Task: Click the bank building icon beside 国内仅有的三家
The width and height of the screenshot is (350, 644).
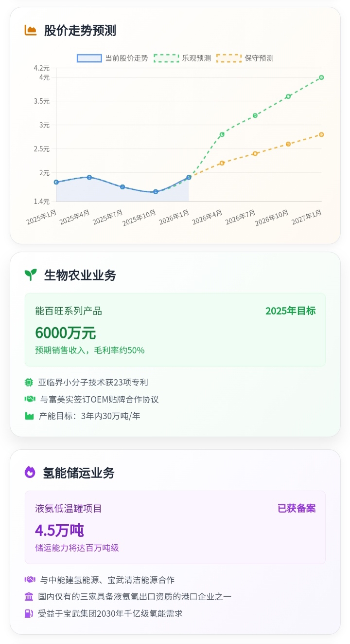Action: (29, 596)
